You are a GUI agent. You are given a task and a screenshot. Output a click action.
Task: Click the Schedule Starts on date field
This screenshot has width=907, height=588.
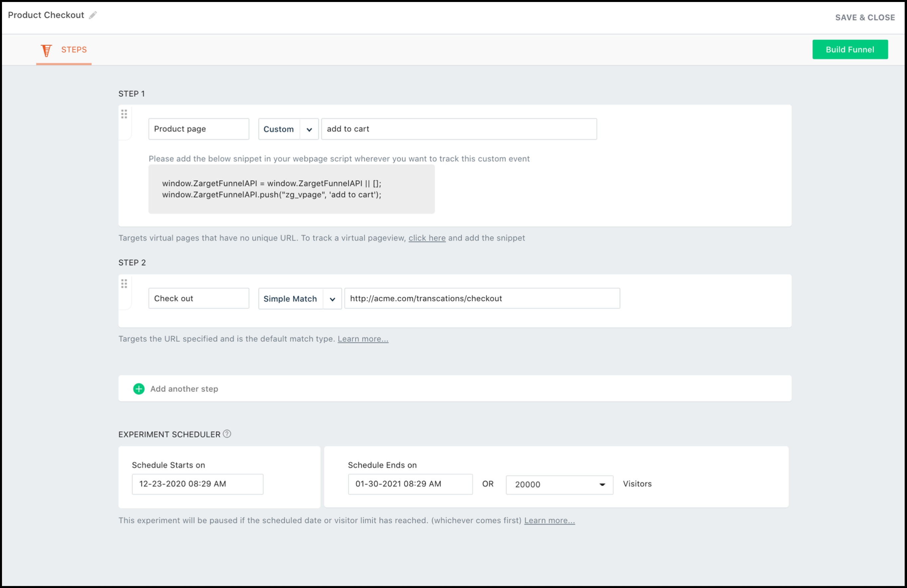pos(197,484)
